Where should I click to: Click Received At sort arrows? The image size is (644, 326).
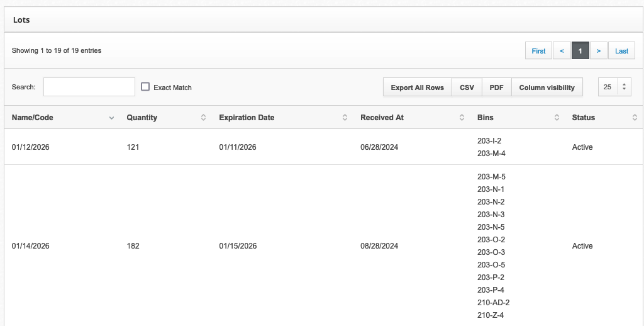coord(462,118)
